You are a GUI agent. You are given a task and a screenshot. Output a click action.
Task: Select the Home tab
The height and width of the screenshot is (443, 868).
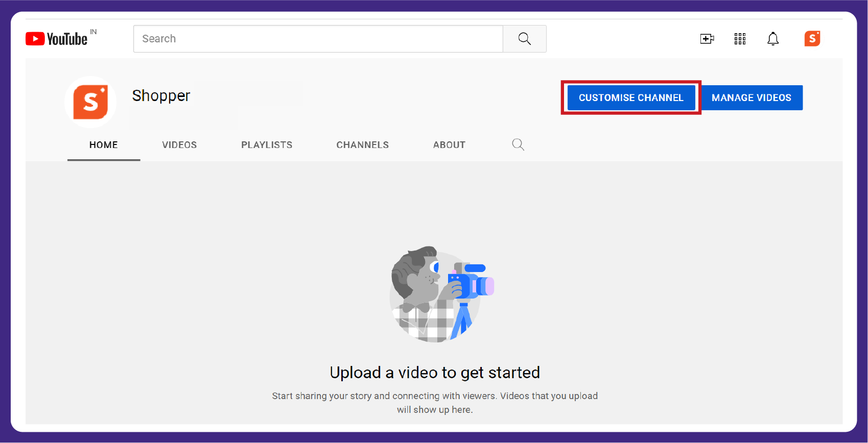tap(104, 145)
